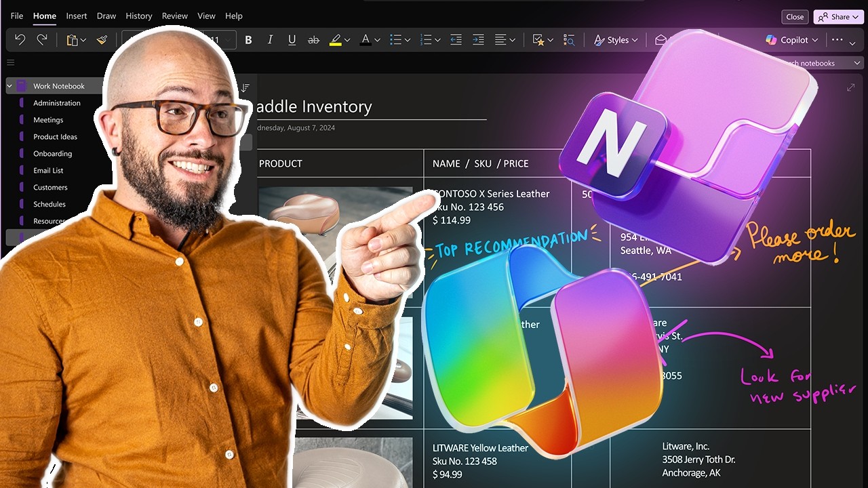Toggle underline formatting

(292, 40)
